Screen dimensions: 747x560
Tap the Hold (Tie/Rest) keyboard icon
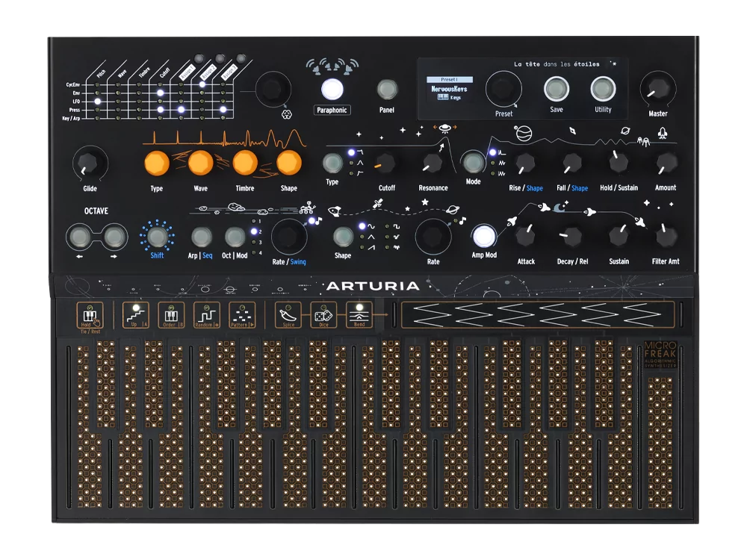(90, 315)
